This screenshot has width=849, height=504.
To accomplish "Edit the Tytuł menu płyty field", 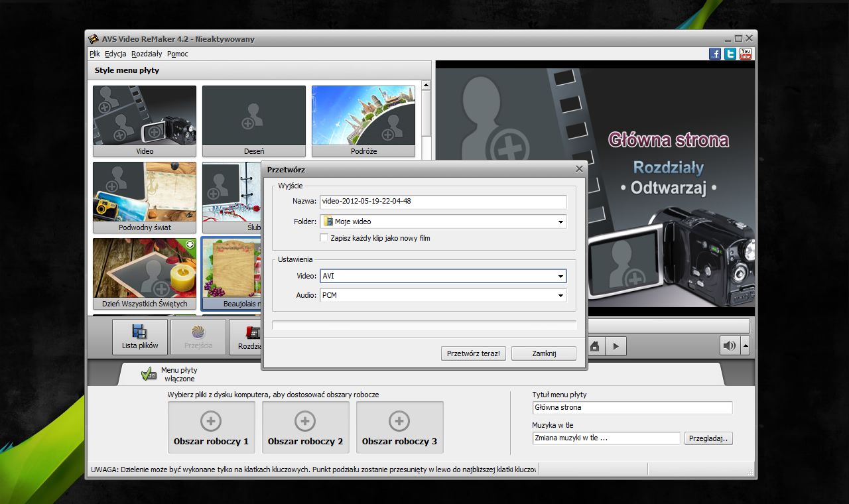I will click(x=632, y=407).
